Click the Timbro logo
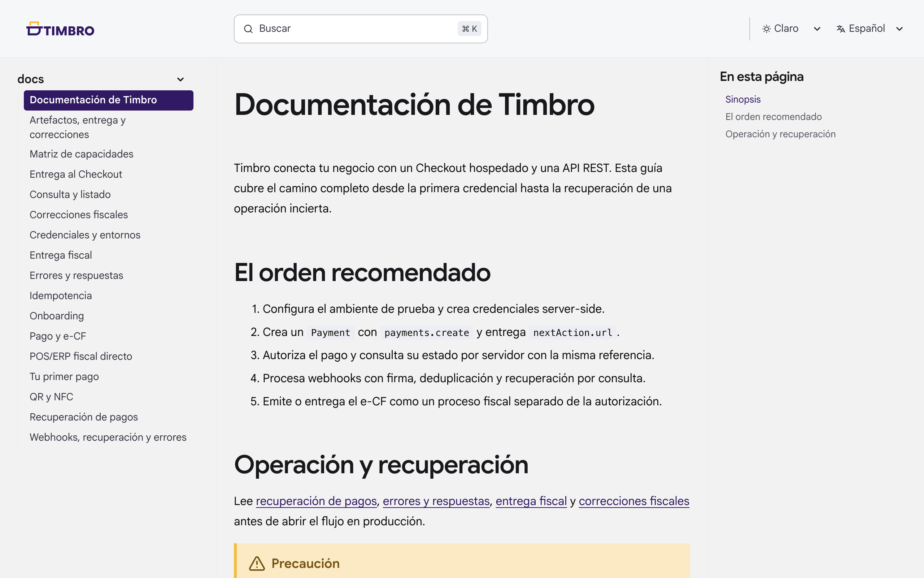The width and height of the screenshot is (924, 578). click(60, 29)
